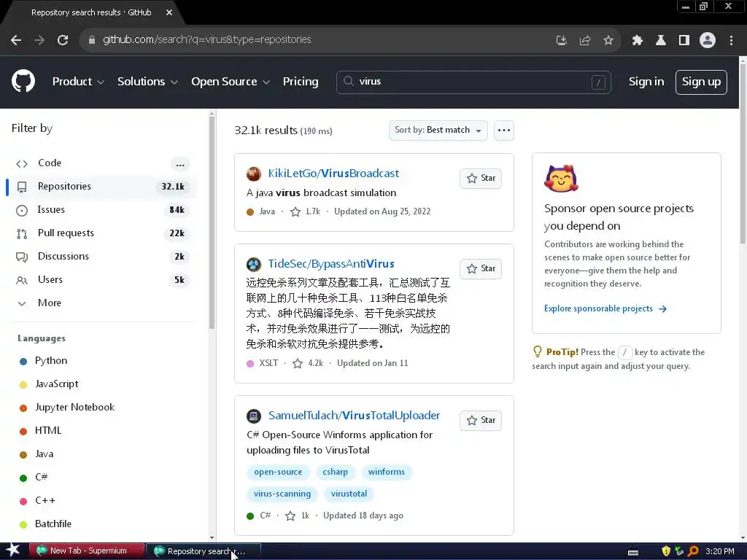Open the Code filter ellipsis badge
This screenshot has height=560, width=747.
pos(180,164)
